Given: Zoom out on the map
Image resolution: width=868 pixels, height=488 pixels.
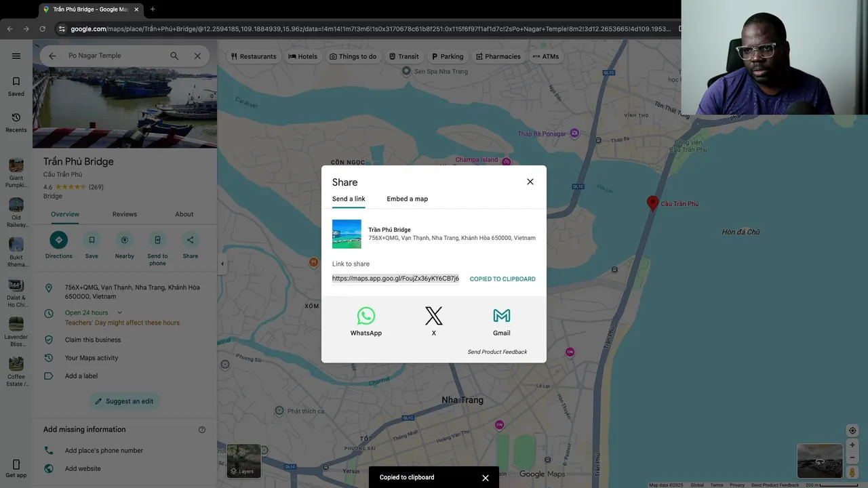Looking at the screenshot, I should pos(852,457).
